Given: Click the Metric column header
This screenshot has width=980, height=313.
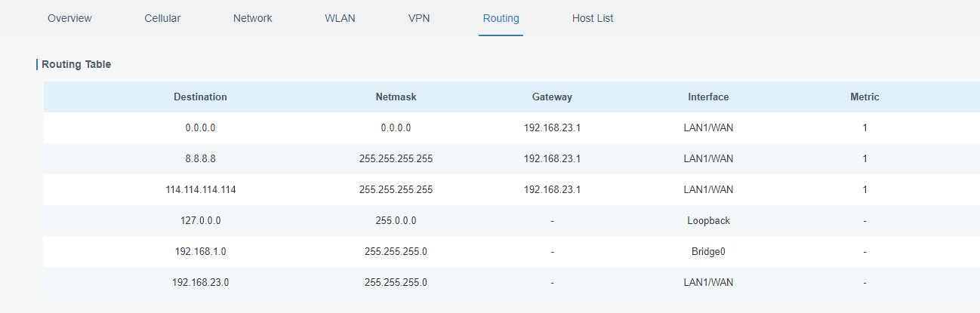Looking at the screenshot, I should pyautogui.click(x=864, y=97).
